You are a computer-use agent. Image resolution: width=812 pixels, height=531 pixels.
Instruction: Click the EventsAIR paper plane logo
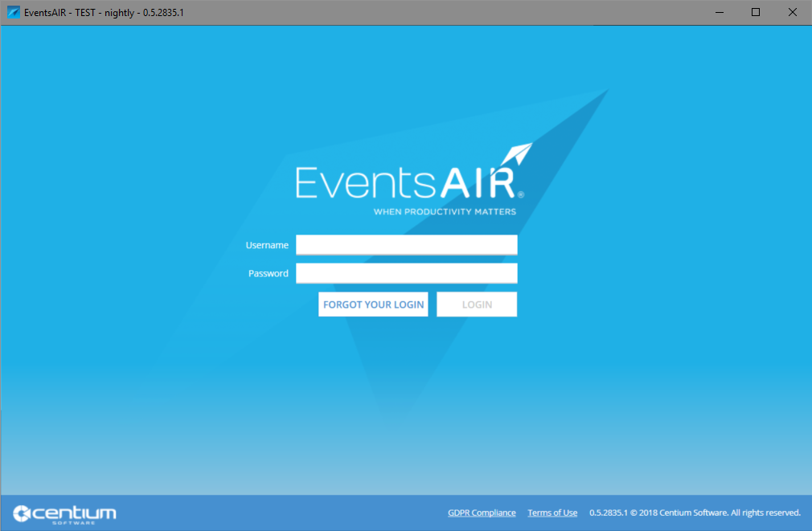[517, 154]
